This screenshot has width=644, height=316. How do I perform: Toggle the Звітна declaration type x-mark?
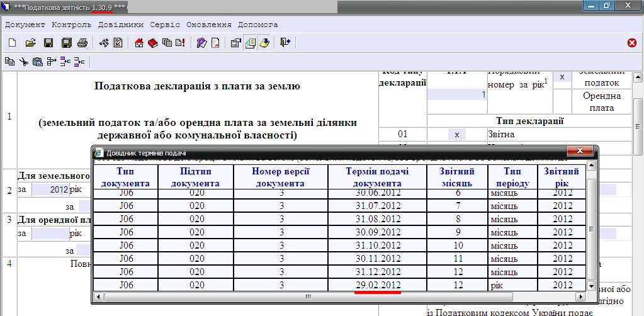pos(457,135)
